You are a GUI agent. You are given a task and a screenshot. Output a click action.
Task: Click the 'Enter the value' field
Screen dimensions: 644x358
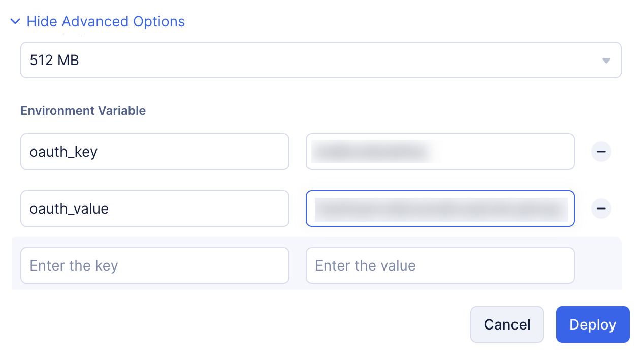pyautogui.click(x=440, y=265)
